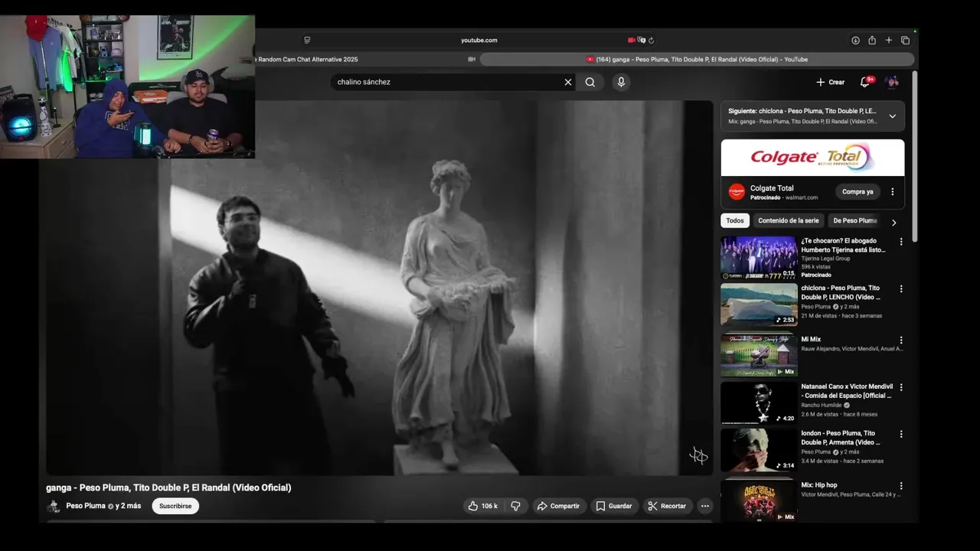Open options for Natanael Cano x Victor Mendivil video
Screen dimensions: 980x551
[901, 387]
